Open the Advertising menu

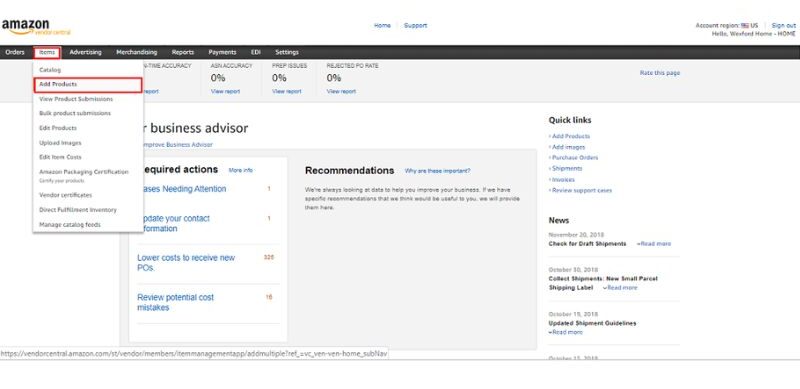[85, 52]
